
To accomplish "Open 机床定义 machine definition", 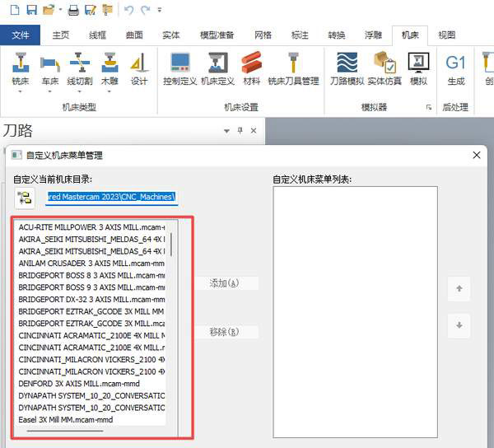I will 217,68.
